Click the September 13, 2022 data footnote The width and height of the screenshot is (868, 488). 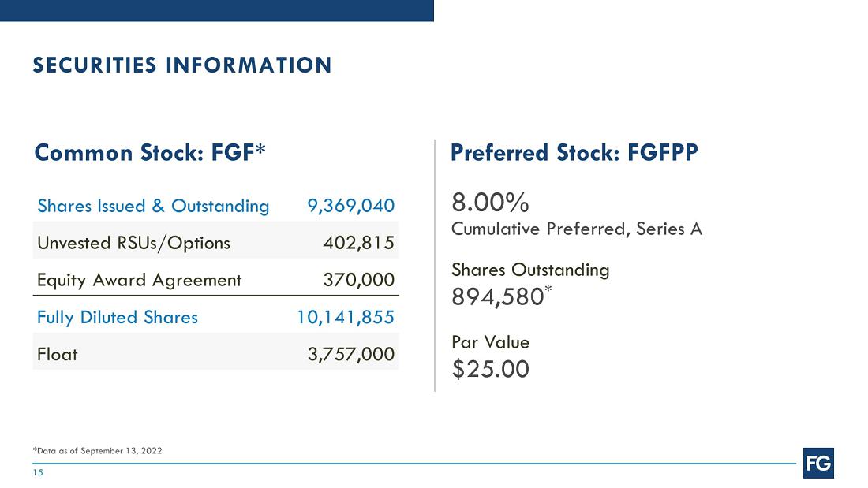point(97,450)
